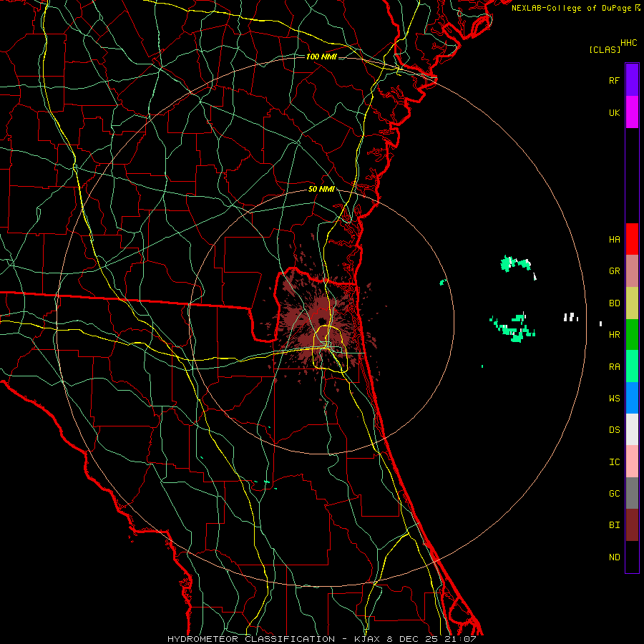This screenshot has width=644, height=644.
Task: Click the 'RA' legend label
Action: (x=614, y=367)
